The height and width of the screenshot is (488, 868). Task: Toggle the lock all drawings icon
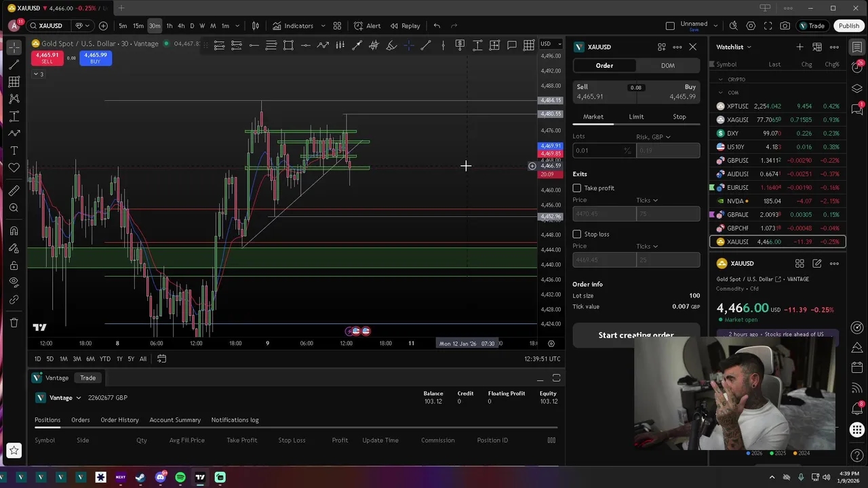point(14,265)
